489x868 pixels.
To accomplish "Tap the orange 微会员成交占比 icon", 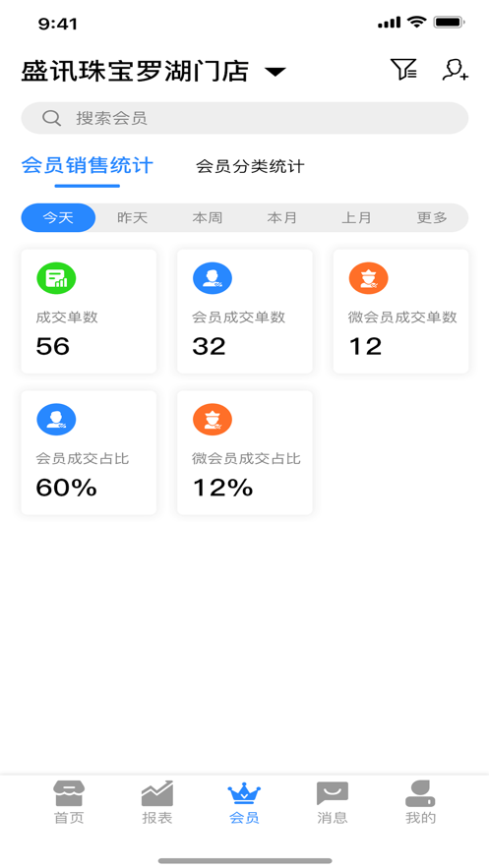I will click(213, 420).
